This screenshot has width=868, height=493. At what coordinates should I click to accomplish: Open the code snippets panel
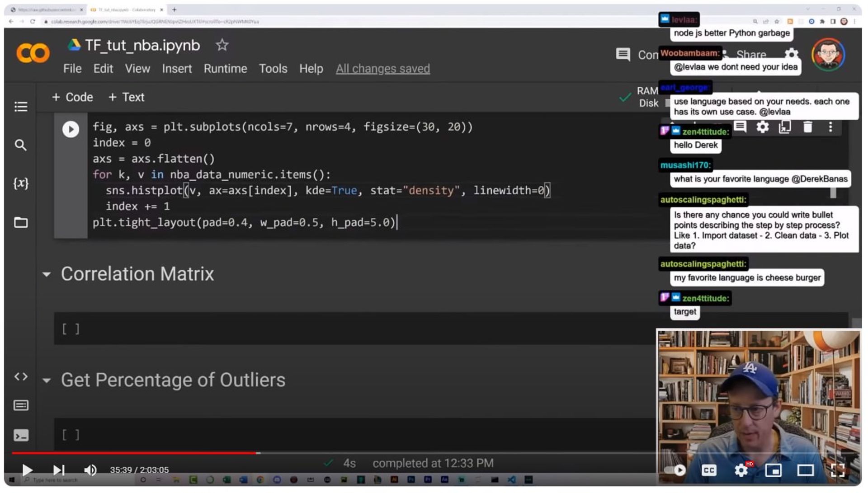click(21, 376)
